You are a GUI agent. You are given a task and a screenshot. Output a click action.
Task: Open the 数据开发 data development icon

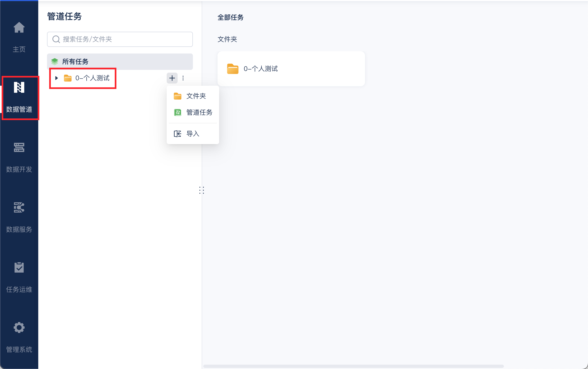(19, 148)
